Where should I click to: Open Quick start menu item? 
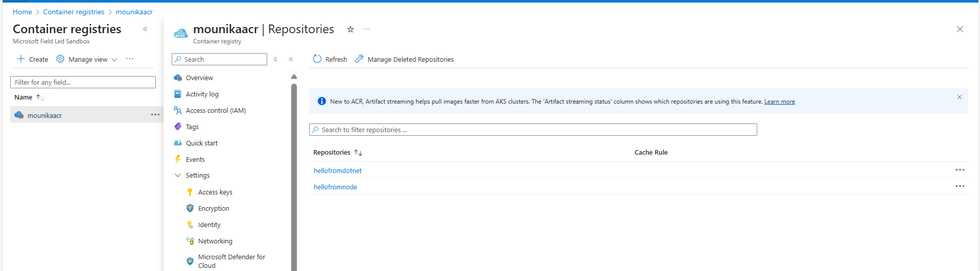tap(201, 143)
